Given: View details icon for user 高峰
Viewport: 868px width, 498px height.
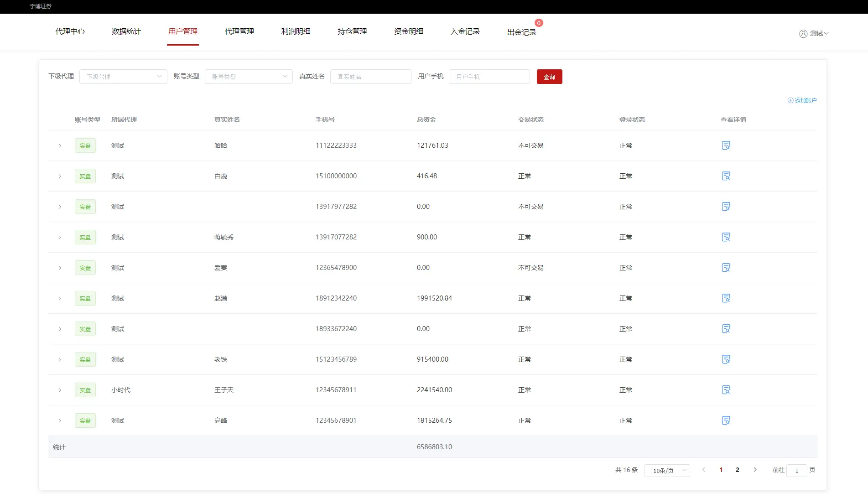Looking at the screenshot, I should tap(726, 420).
